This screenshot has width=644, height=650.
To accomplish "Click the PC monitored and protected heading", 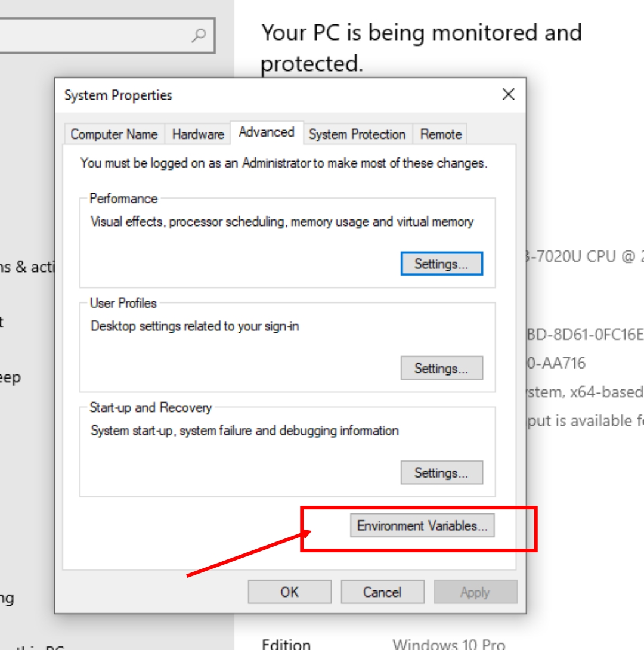I will [421, 47].
